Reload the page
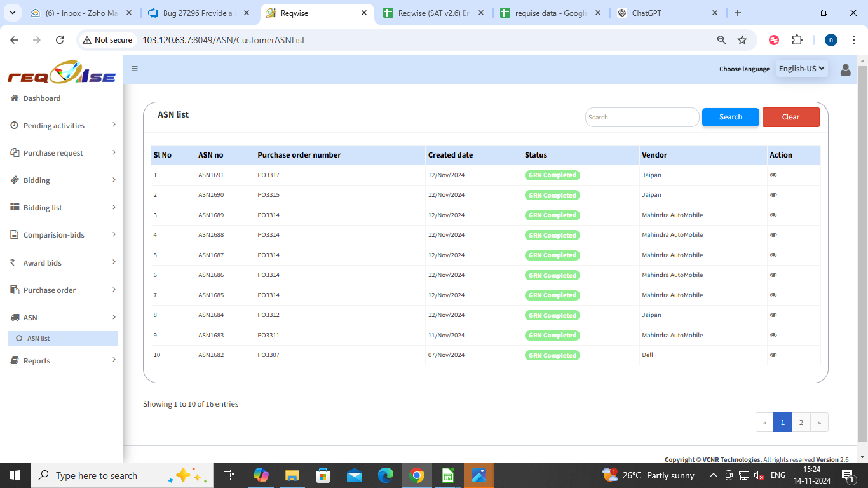The image size is (868, 488). tap(60, 40)
